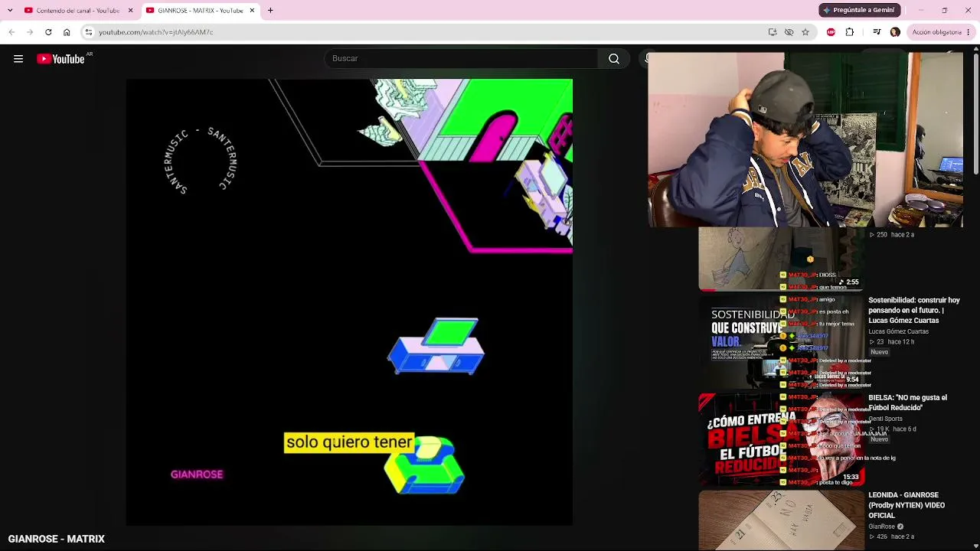This screenshot has height=551, width=980.
Task: Open BIELSA: "NO me gusta" video title
Action: 908,403
